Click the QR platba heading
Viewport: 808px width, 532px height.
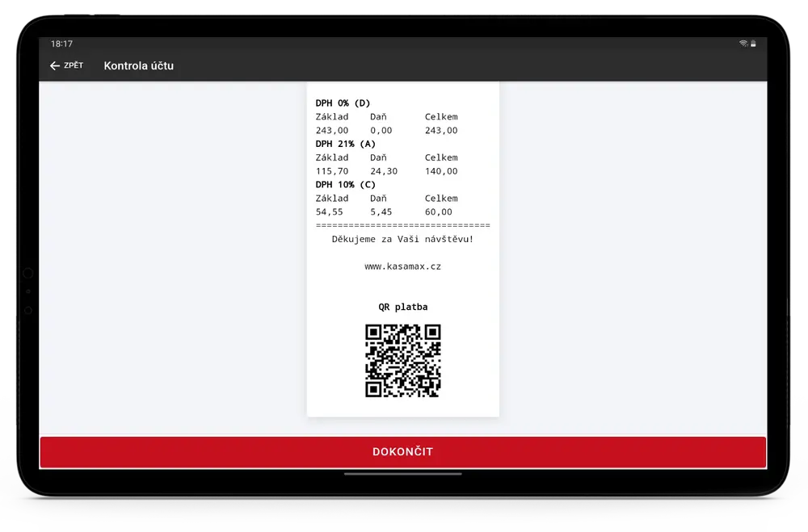403,307
